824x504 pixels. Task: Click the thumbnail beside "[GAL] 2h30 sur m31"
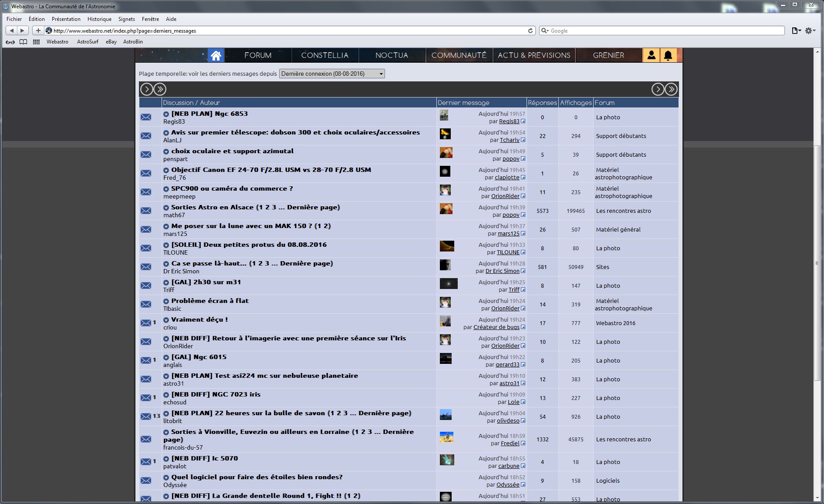coord(449,283)
